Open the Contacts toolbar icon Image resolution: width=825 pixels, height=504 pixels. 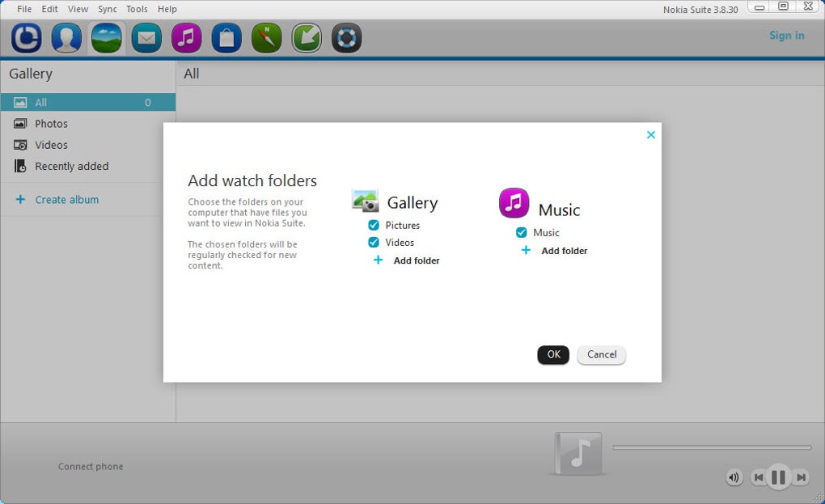point(66,38)
